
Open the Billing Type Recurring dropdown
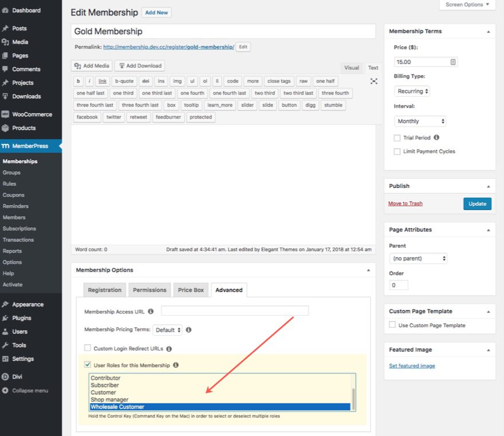412,91
